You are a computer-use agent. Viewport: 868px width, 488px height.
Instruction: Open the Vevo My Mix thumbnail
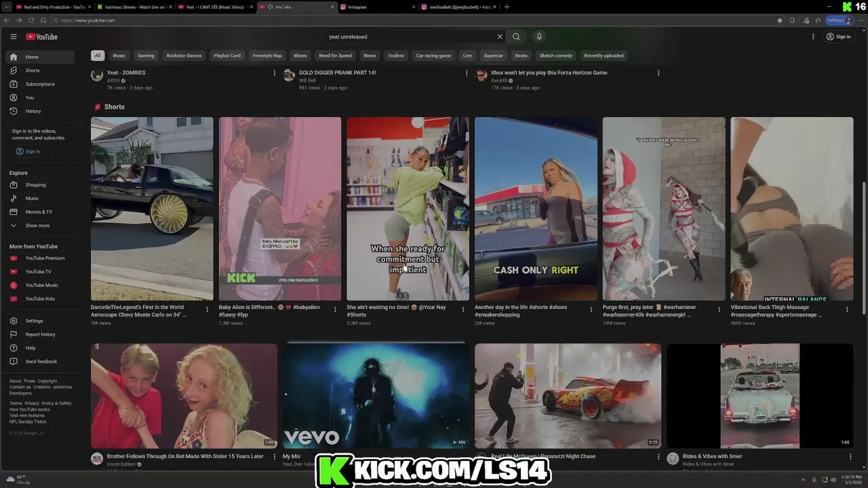pos(376,396)
